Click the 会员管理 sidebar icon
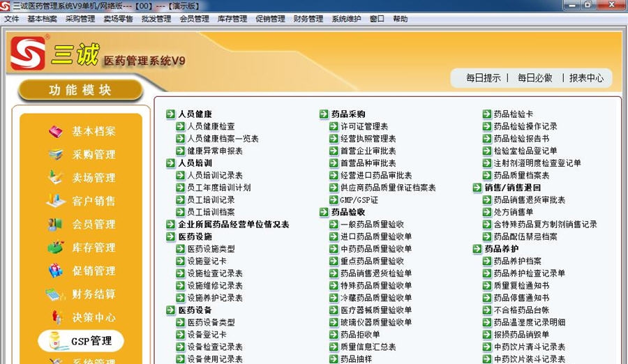Image resolution: width=628 pixels, height=364 pixels. (x=56, y=225)
